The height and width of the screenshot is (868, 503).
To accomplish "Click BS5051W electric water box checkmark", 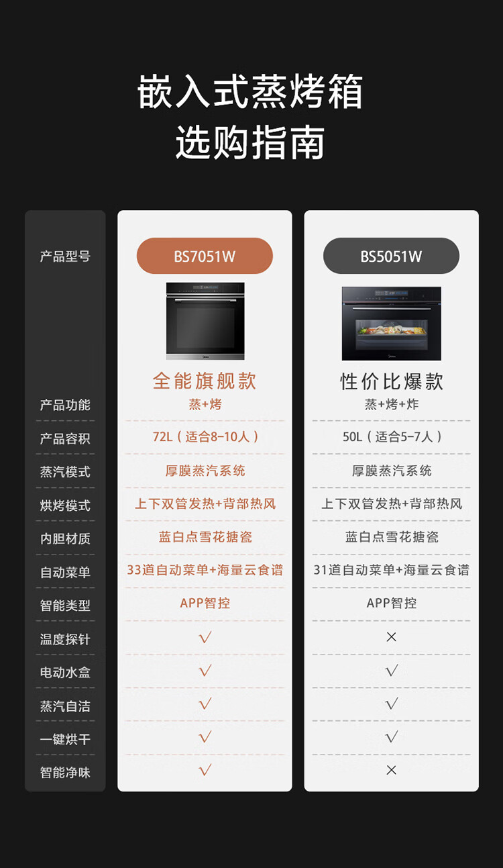I will tap(392, 671).
